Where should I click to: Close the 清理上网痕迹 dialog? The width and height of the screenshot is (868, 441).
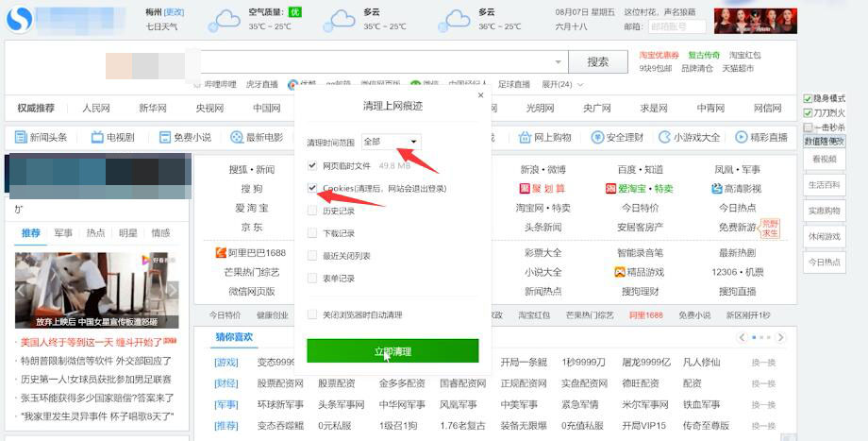(x=480, y=95)
